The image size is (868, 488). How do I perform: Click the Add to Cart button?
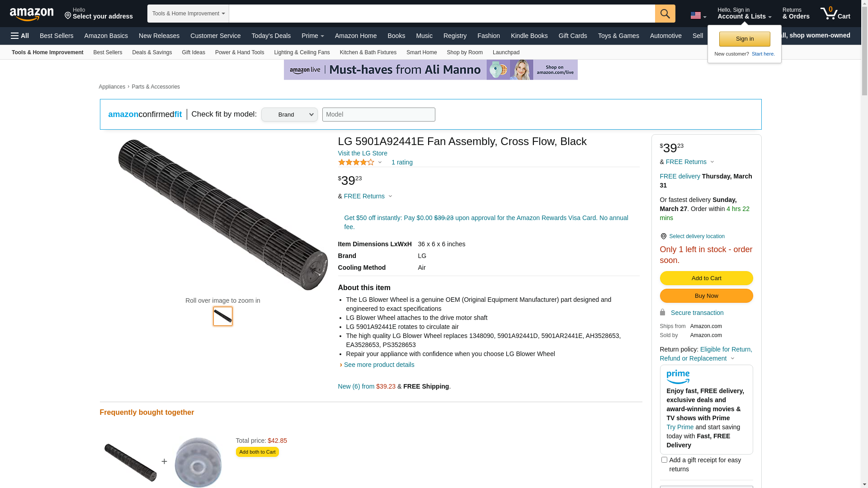tap(706, 278)
